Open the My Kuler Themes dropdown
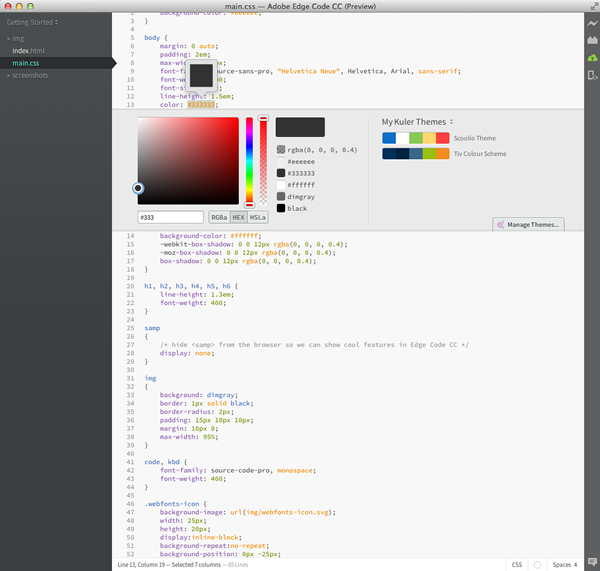The height and width of the screenshot is (571, 600). click(417, 122)
